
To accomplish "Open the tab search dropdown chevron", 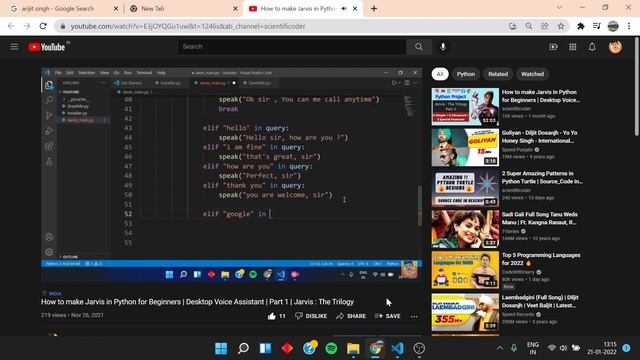I will click(559, 8).
